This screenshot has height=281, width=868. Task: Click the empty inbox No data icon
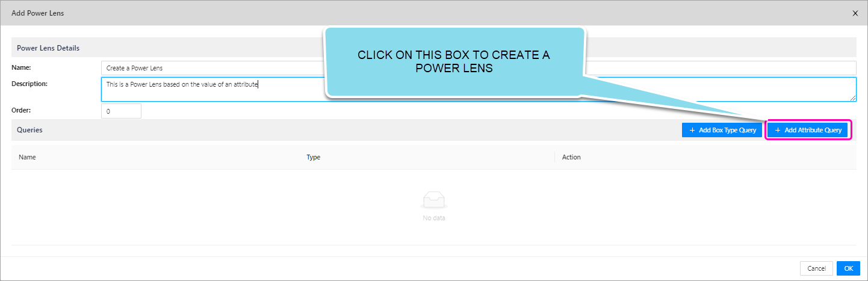[434, 200]
